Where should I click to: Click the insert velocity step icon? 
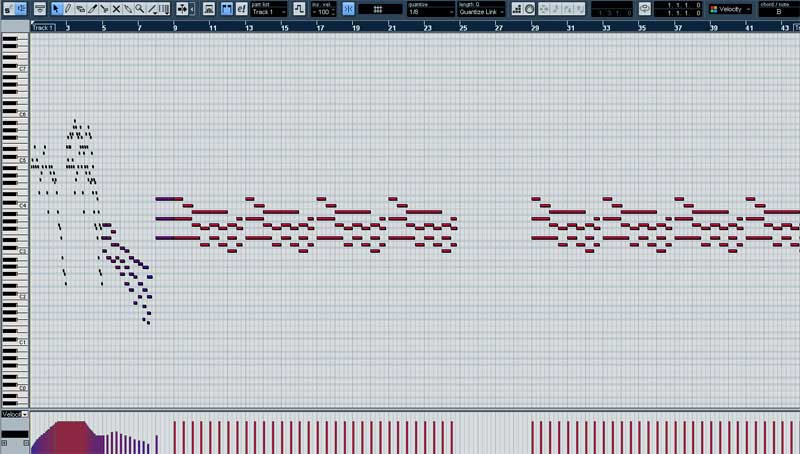299,9
